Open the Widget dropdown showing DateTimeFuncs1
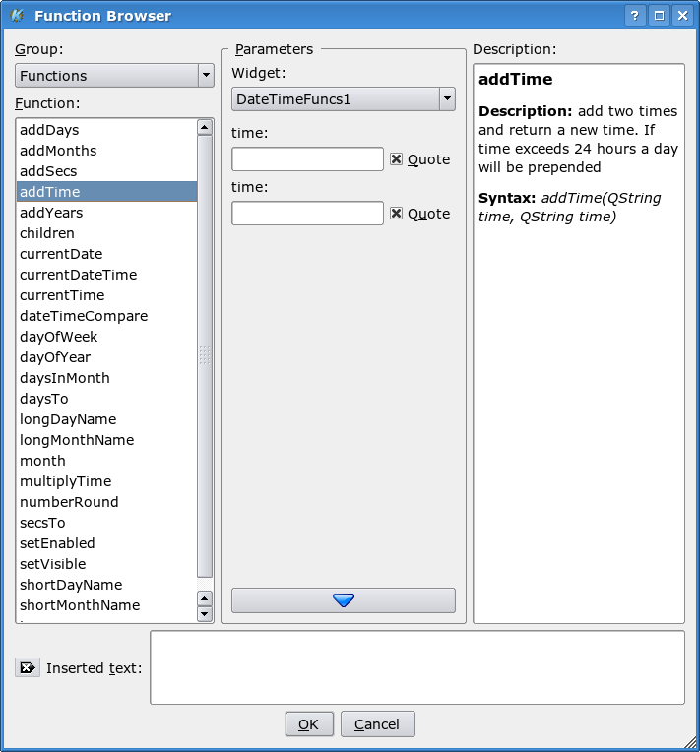 coord(343,98)
